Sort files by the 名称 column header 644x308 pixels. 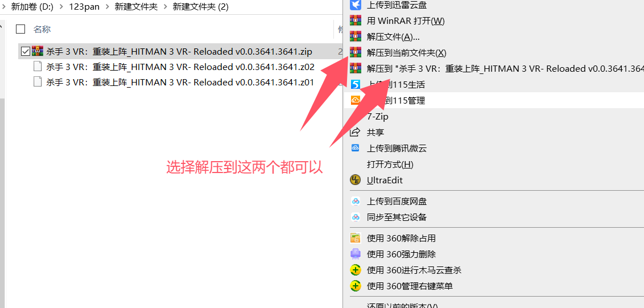point(42,29)
